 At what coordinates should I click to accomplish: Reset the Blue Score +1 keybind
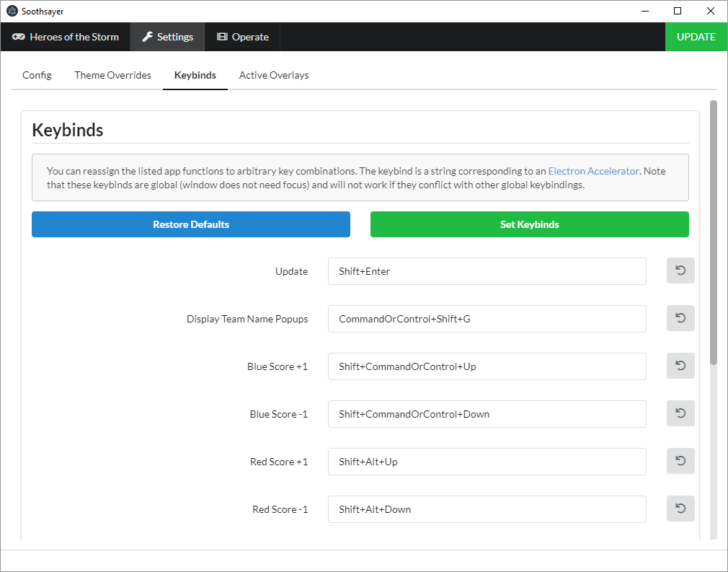click(680, 366)
